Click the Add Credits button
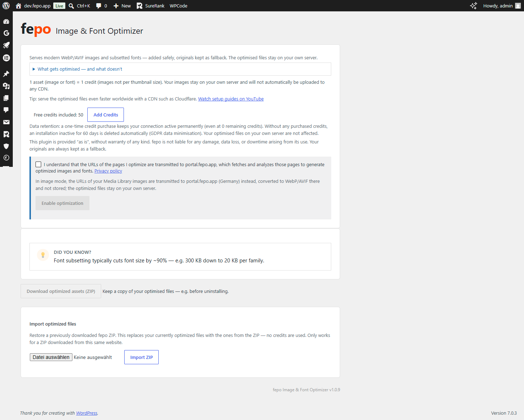This screenshot has height=420, width=524. [x=106, y=115]
